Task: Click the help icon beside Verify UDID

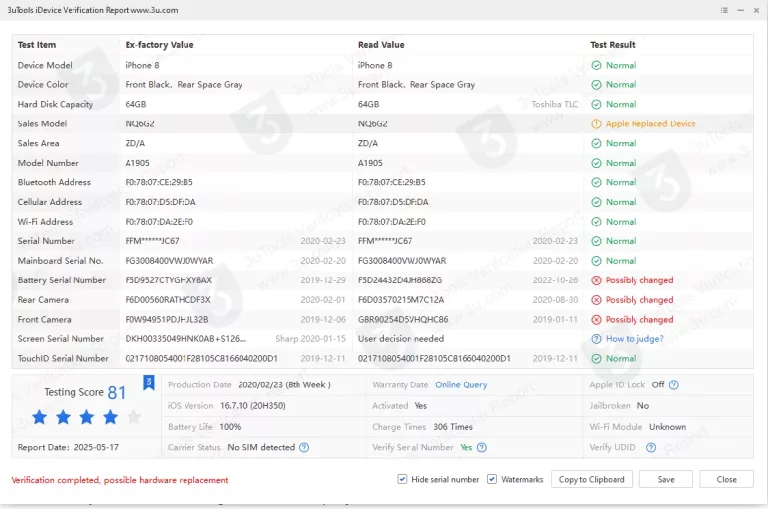Action: point(651,447)
